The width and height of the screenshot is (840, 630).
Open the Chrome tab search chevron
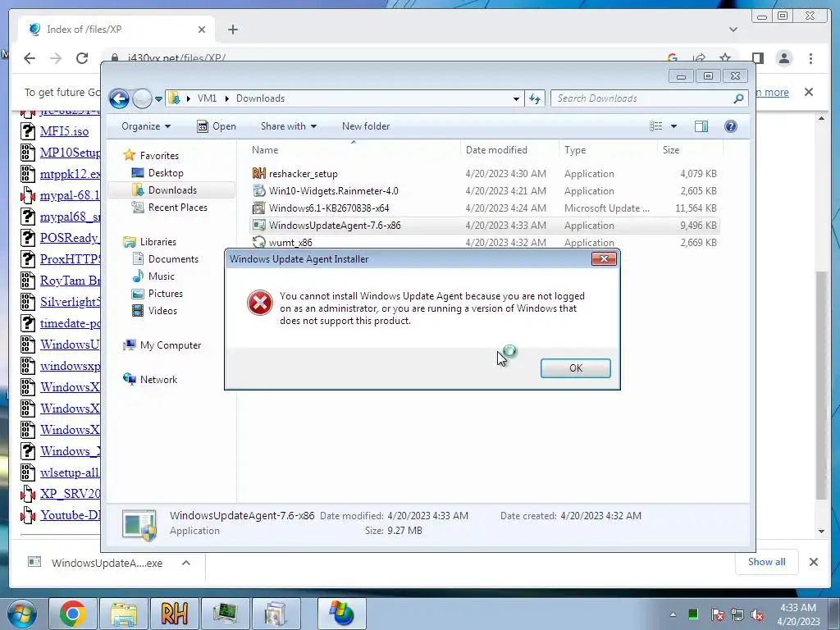point(733,30)
